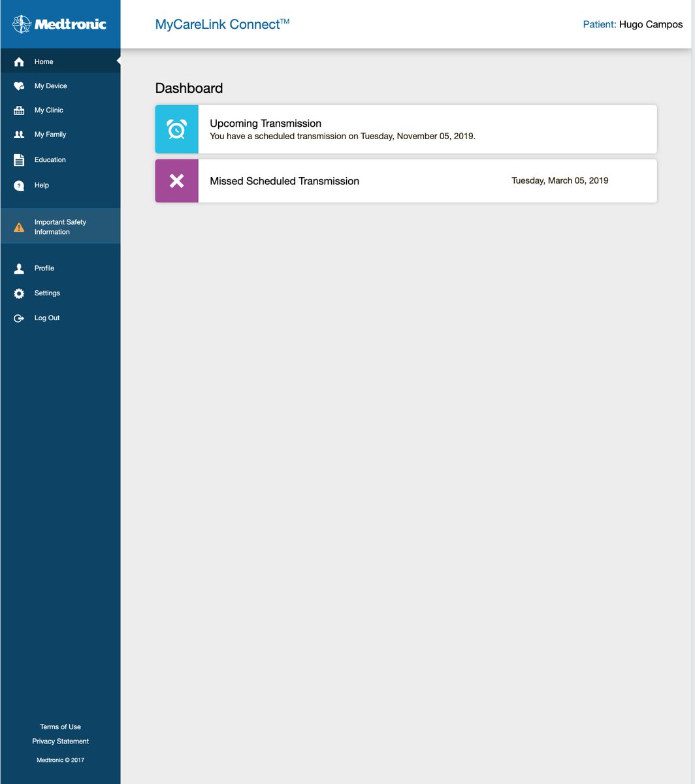
Task: Click the Upcoming Transmission card heading
Action: click(x=265, y=123)
